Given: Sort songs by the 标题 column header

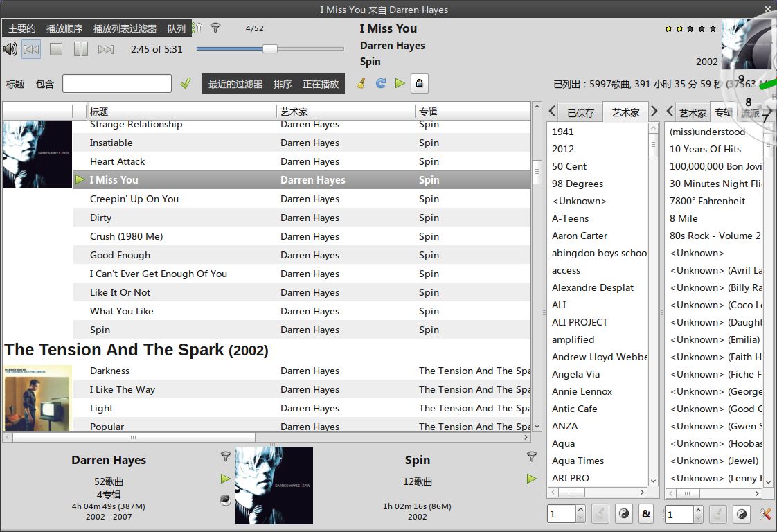Looking at the screenshot, I should pos(181,112).
